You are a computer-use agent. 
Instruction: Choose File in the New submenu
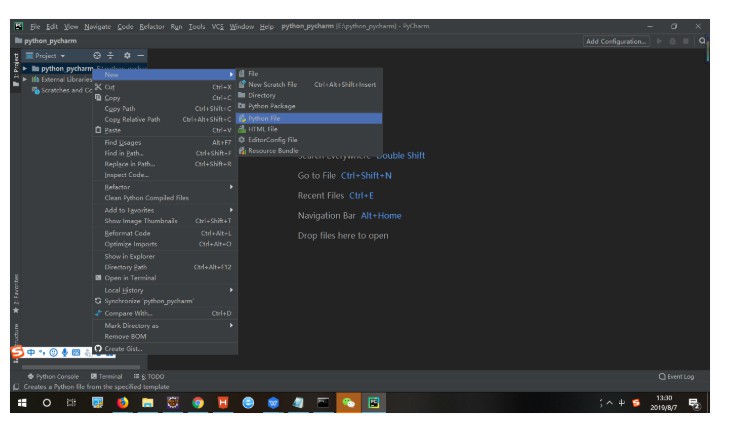(x=309, y=74)
